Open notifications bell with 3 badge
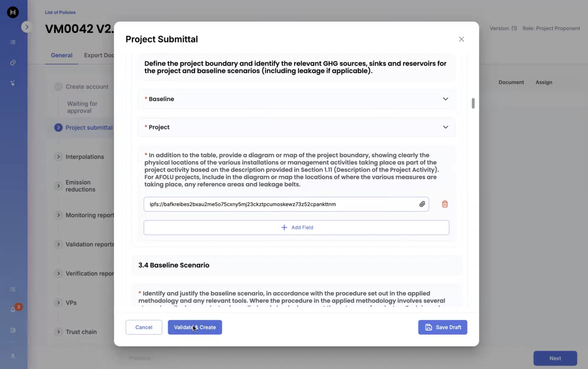The image size is (588, 369). (13, 310)
